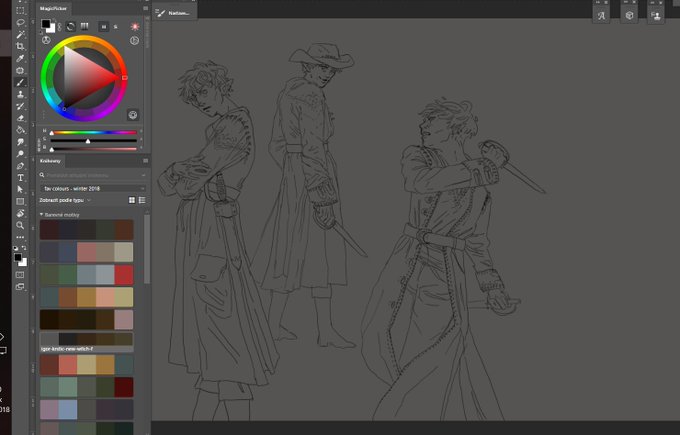Click the library search input field
680x435 pixels.
pos(92,175)
